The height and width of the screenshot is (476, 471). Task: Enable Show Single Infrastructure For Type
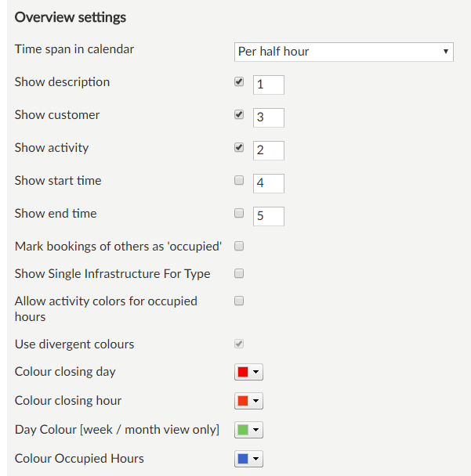pos(239,274)
